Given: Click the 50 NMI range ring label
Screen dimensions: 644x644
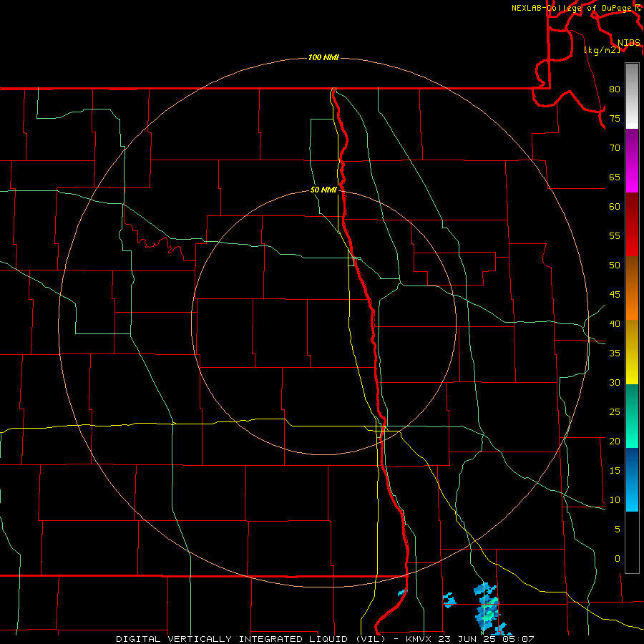Looking at the screenshot, I should pos(323,190).
